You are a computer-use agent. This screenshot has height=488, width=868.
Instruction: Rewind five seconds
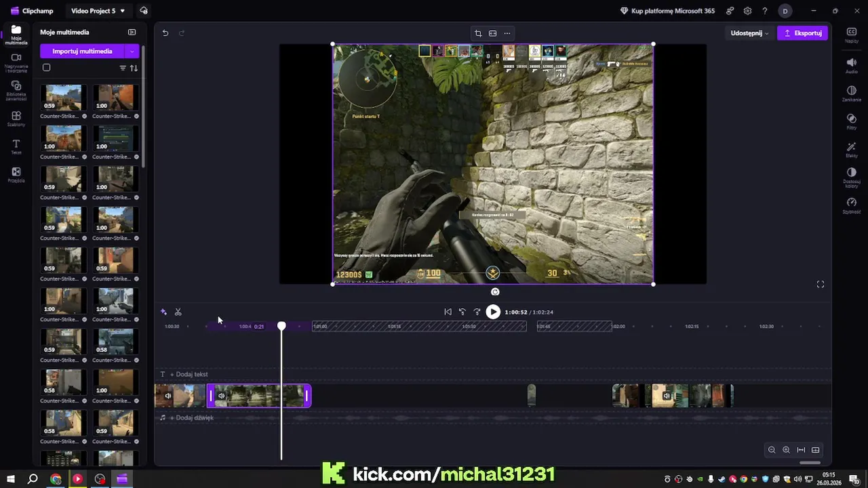point(462,312)
